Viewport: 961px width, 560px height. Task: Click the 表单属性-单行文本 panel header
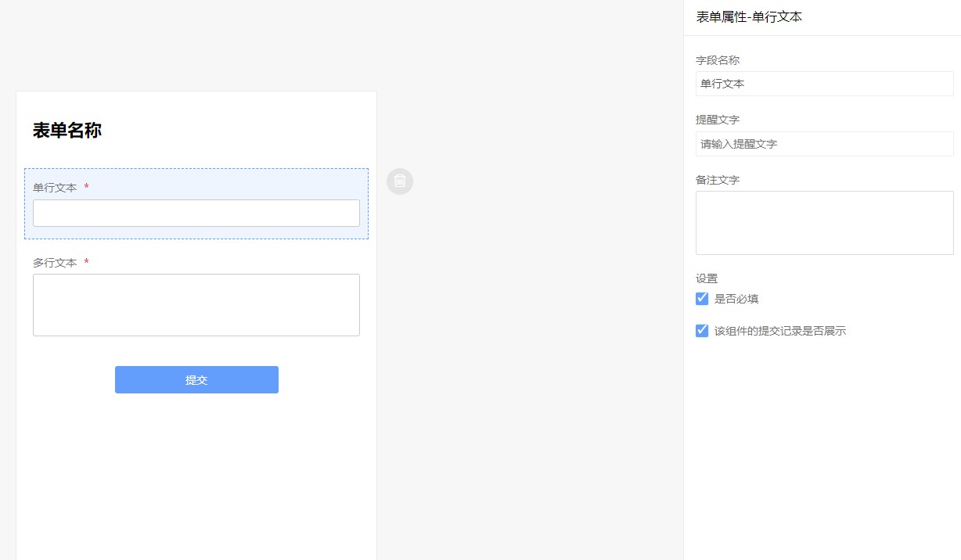tap(749, 17)
